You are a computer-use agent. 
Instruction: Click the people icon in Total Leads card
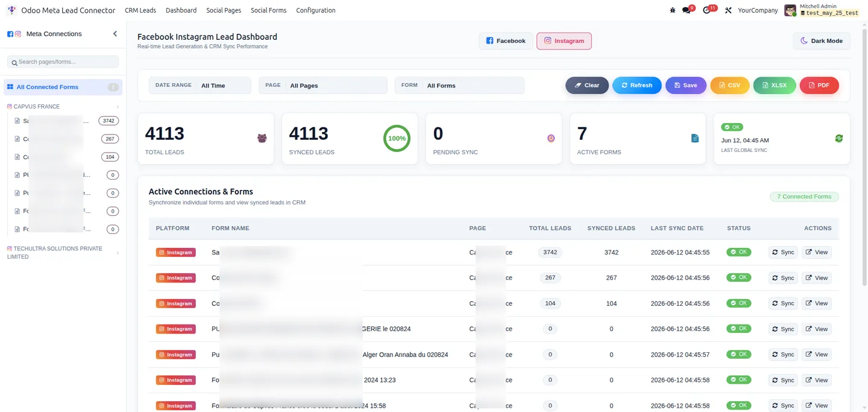[262, 138]
